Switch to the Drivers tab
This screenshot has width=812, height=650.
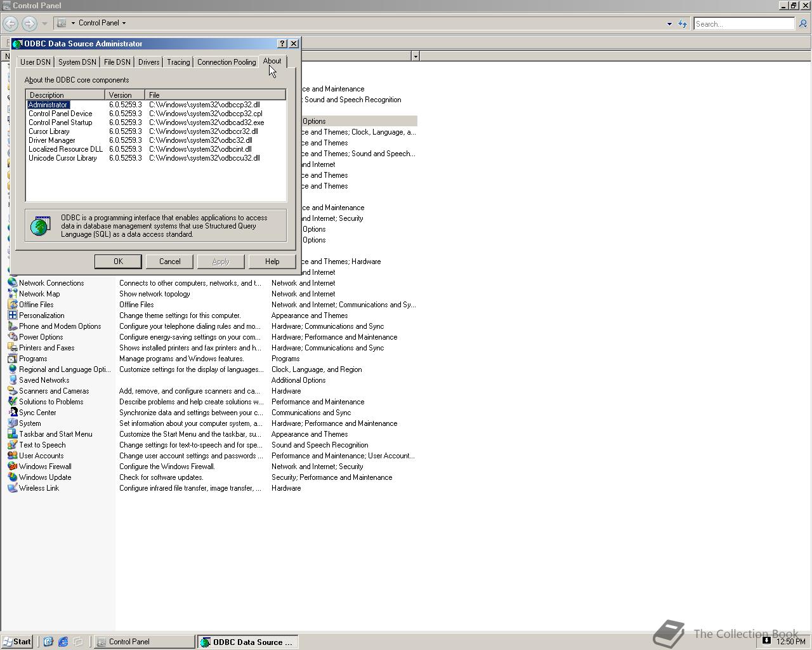(x=148, y=62)
